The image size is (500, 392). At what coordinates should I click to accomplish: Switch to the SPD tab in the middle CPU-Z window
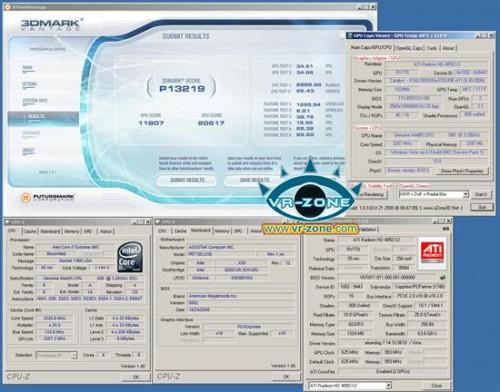coord(238,231)
